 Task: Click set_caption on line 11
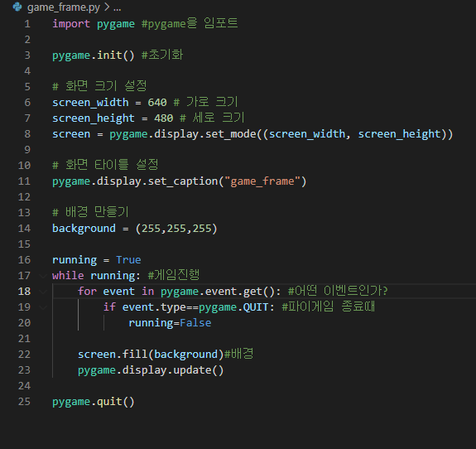pyautogui.click(x=183, y=181)
